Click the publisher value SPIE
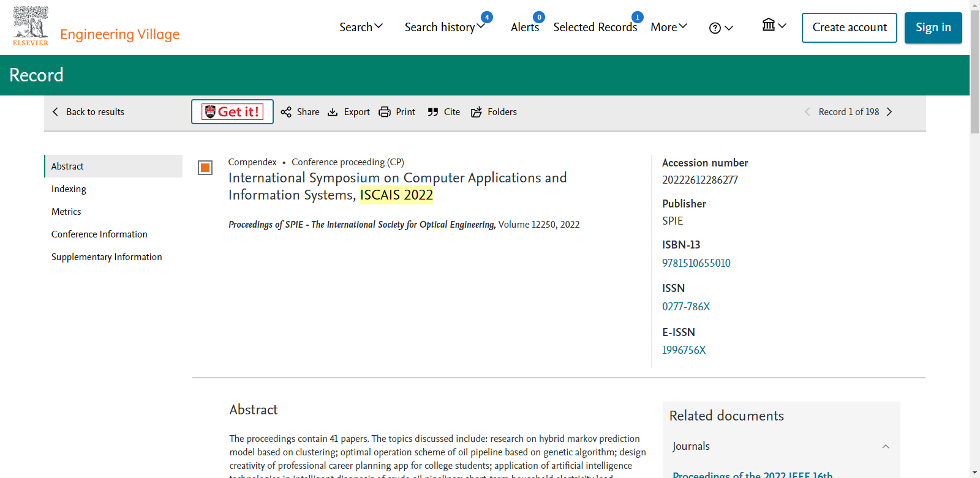Image resolution: width=980 pixels, height=478 pixels. click(x=673, y=221)
